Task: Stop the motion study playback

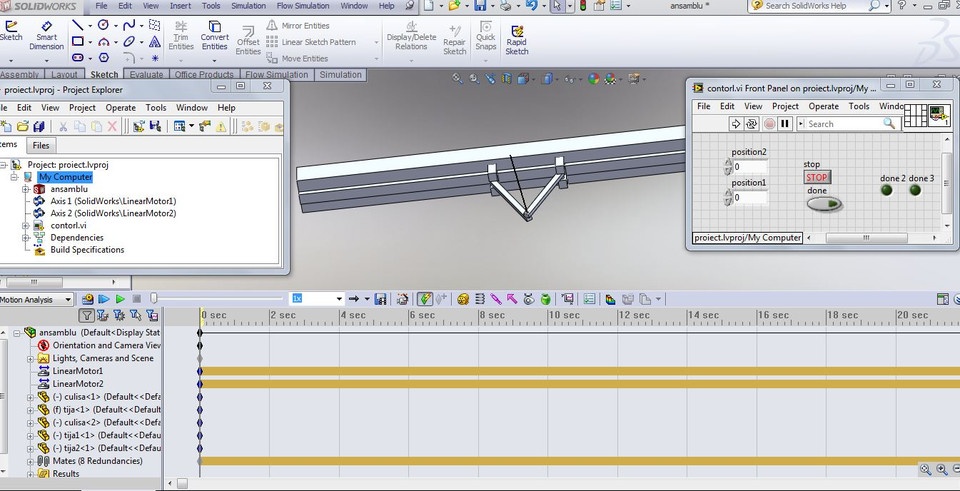Action: coord(137,299)
